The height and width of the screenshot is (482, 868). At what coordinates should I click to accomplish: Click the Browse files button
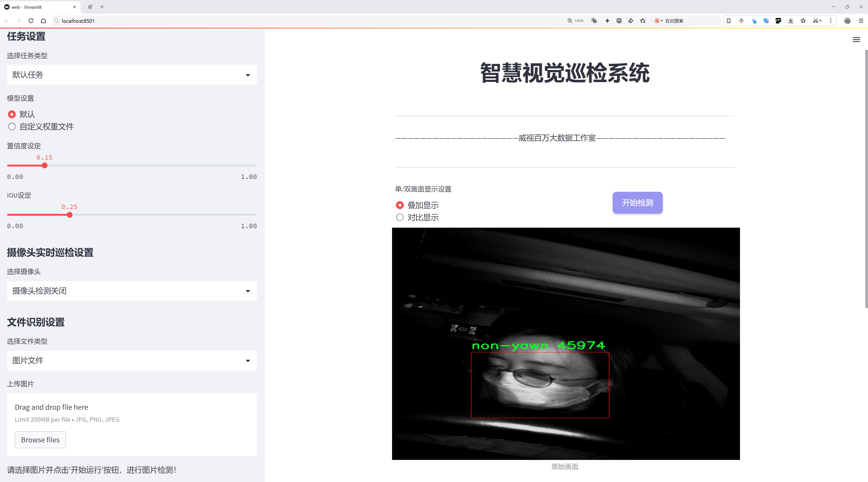pos(40,439)
